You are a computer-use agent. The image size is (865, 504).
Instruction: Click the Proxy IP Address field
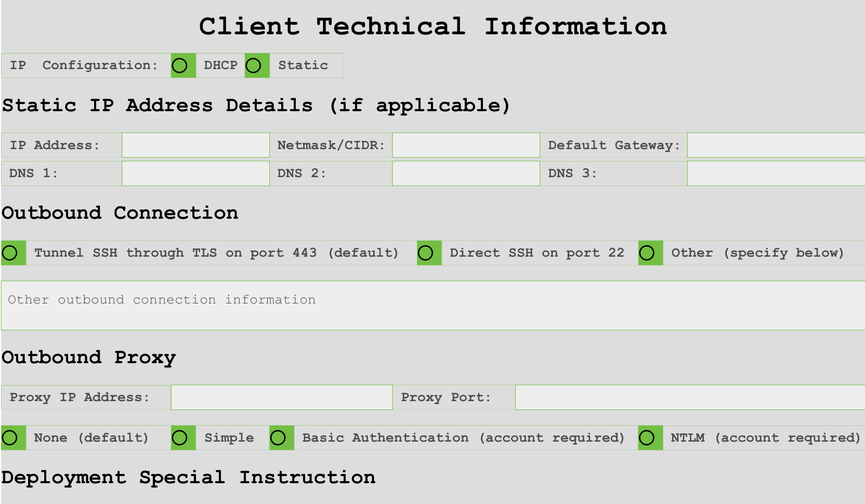(281, 397)
